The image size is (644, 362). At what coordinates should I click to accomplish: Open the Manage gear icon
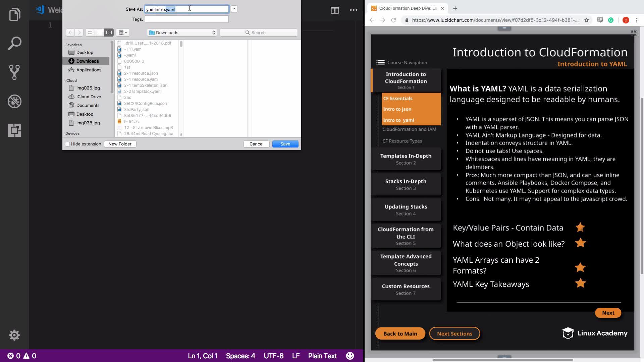tap(14, 335)
